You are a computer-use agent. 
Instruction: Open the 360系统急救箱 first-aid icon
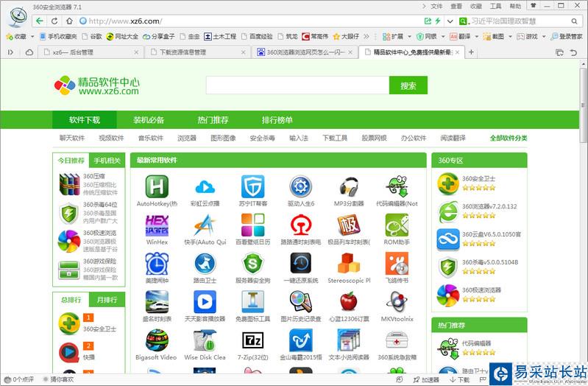click(397, 340)
